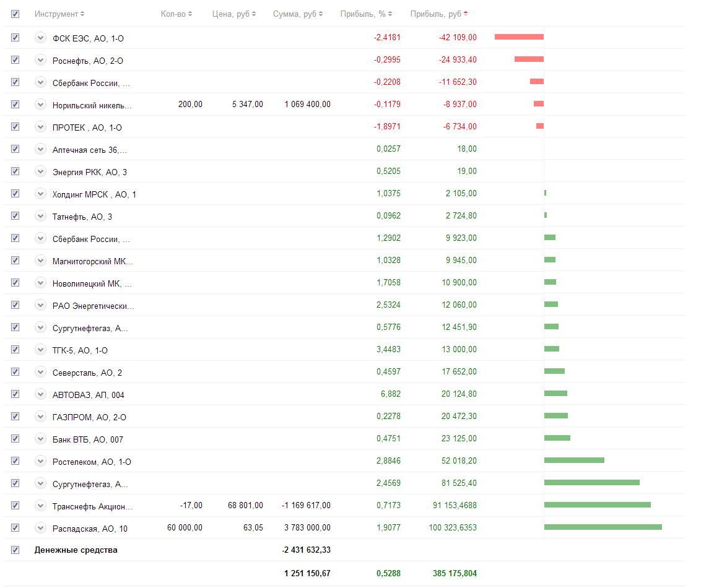Screen dimensions: 701x588
Task: Select the 5 347,00 price value
Action: (x=248, y=104)
